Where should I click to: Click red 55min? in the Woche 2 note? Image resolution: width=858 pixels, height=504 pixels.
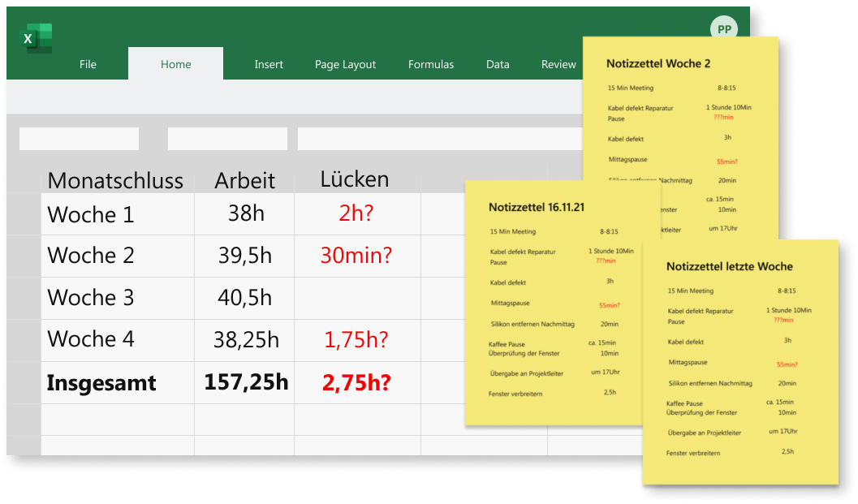[x=726, y=162]
